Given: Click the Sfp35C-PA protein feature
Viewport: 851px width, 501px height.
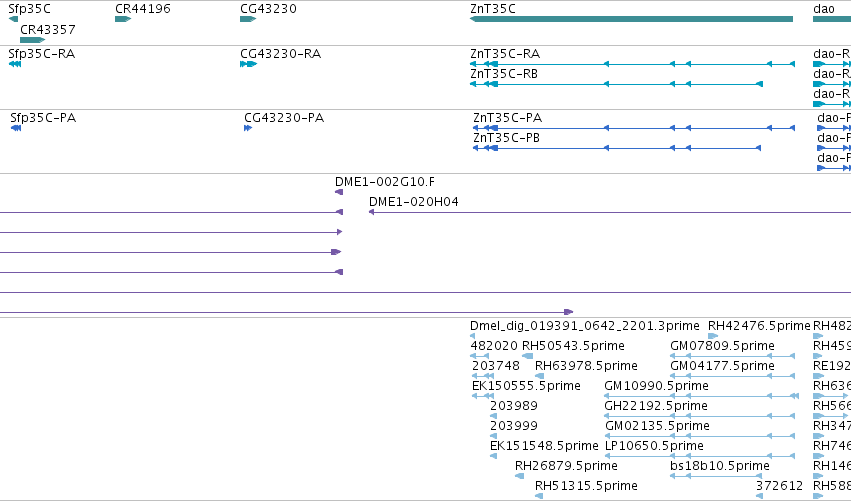Looking at the screenshot, I should pos(16,128).
